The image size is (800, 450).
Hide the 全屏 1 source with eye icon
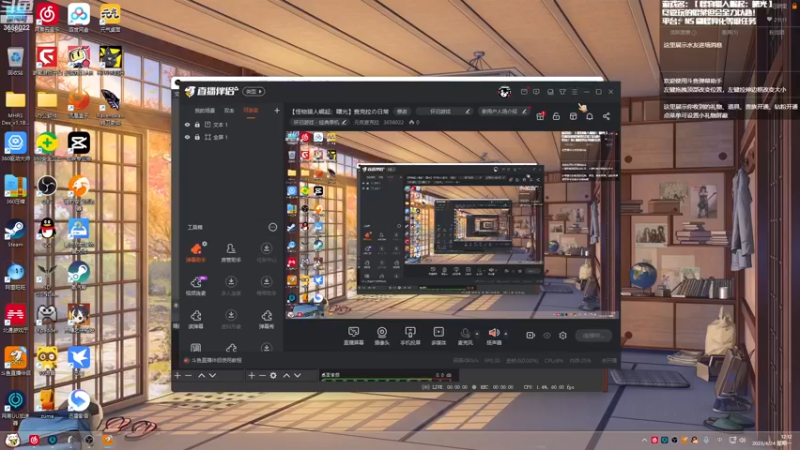[x=187, y=137]
